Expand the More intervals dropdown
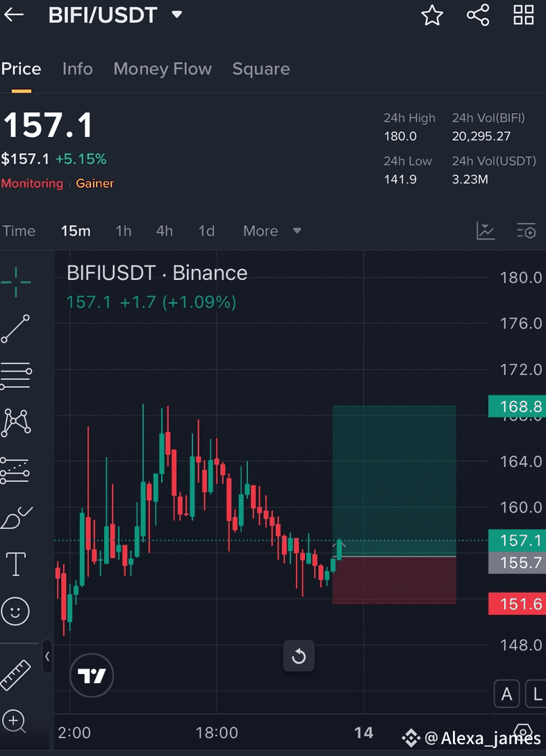This screenshot has height=756, width=546. click(x=272, y=231)
